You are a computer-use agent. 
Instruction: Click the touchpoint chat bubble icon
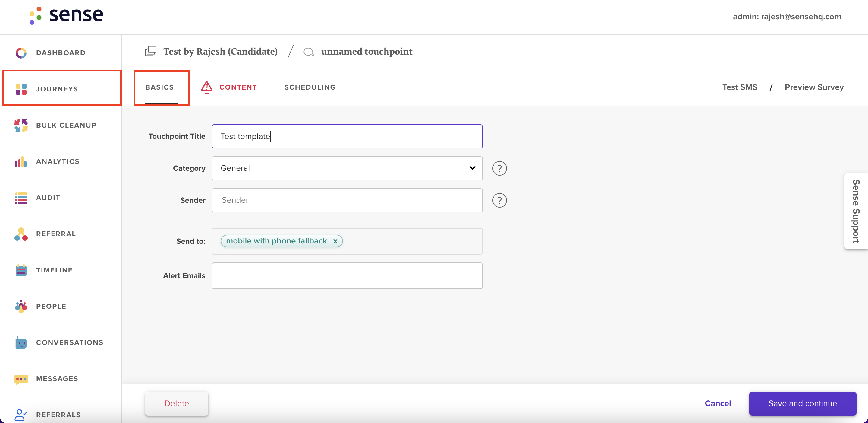tap(309, 52)
